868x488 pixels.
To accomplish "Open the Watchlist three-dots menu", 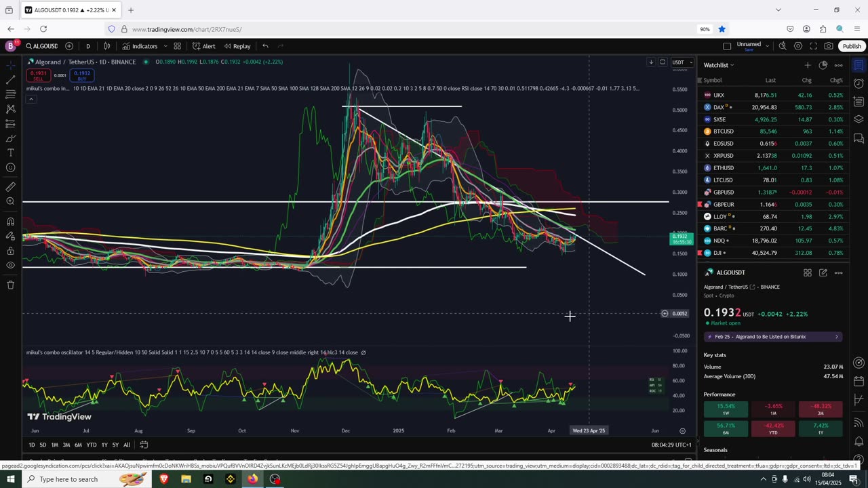I will 838,65.
